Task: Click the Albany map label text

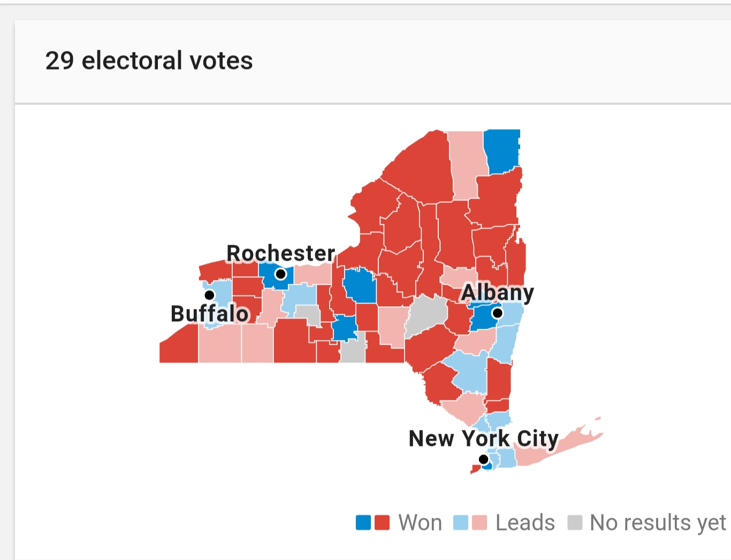Action: (x=497, y=293)
